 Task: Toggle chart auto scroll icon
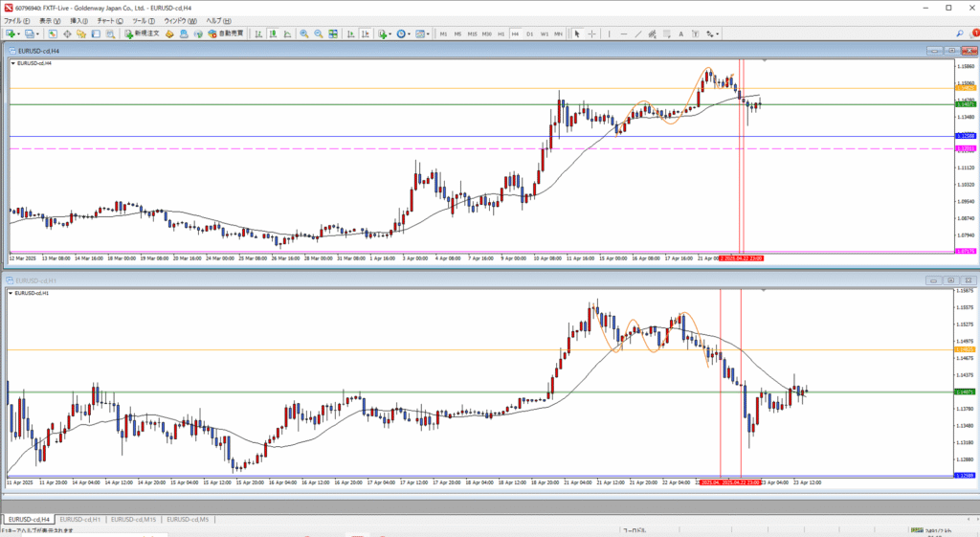click(350, 34)
